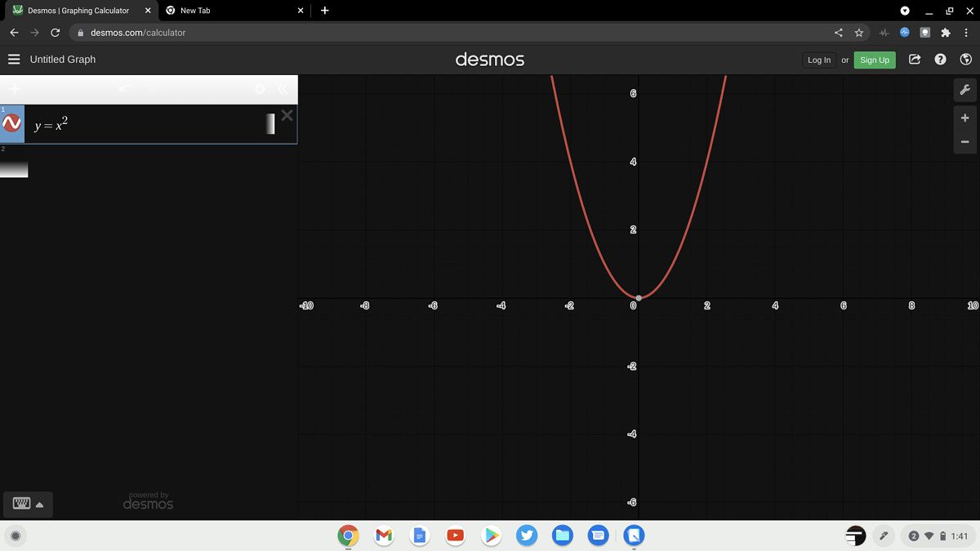Reload the Desmos page
The image size is (980, 551).
click(x=55, y=33)
